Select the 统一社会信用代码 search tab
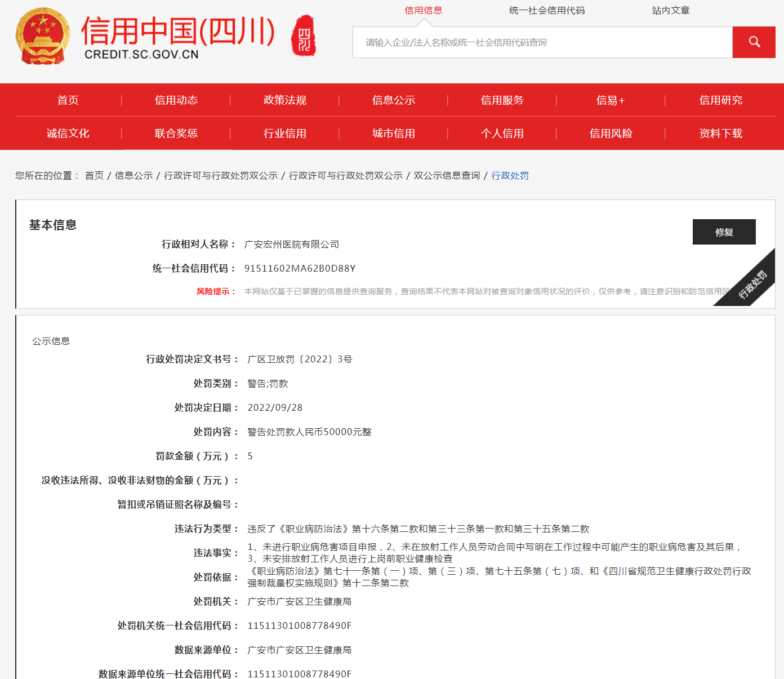This screenshot has width=784, height=679. (x=547, y=10)
